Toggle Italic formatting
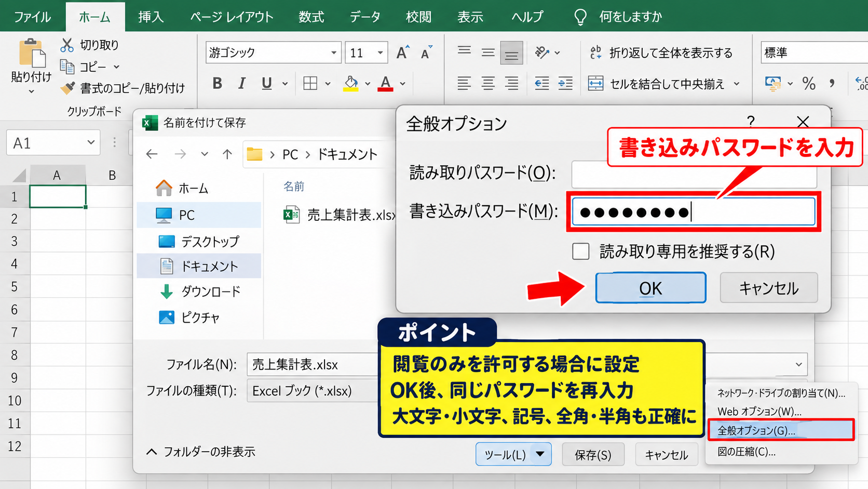This screenshot has width=868, height=489. [x=242, y=83]
